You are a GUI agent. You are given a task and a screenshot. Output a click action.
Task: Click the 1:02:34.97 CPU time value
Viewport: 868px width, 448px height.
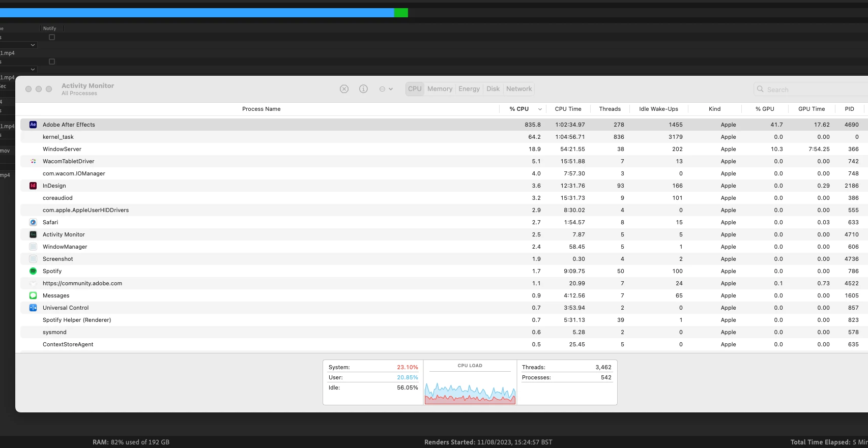pyautogui.click(x=570, y=125)
